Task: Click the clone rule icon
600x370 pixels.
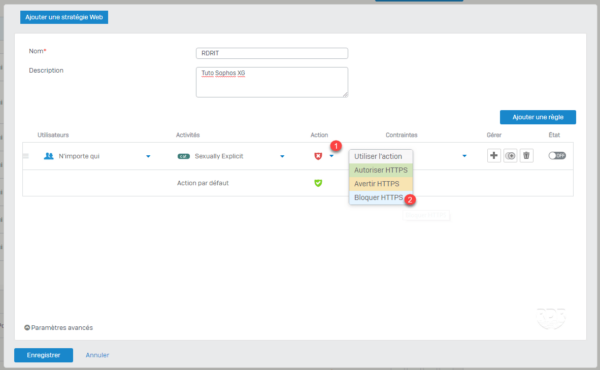Action: coord(510,156)
